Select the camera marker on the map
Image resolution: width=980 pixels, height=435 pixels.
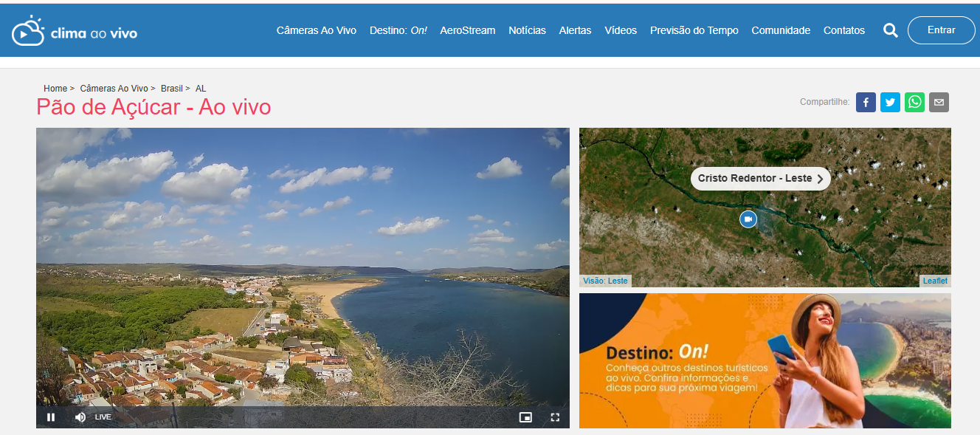coord(748,219)
